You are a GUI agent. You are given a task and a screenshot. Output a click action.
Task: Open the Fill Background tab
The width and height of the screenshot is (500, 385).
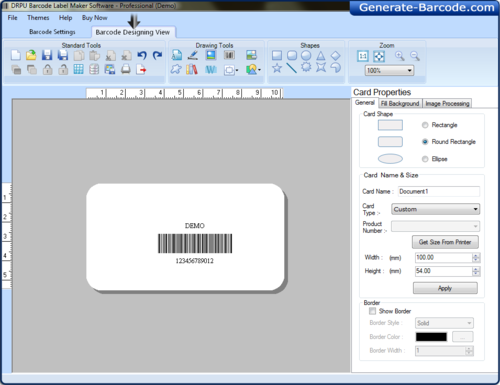coord(400,104)
